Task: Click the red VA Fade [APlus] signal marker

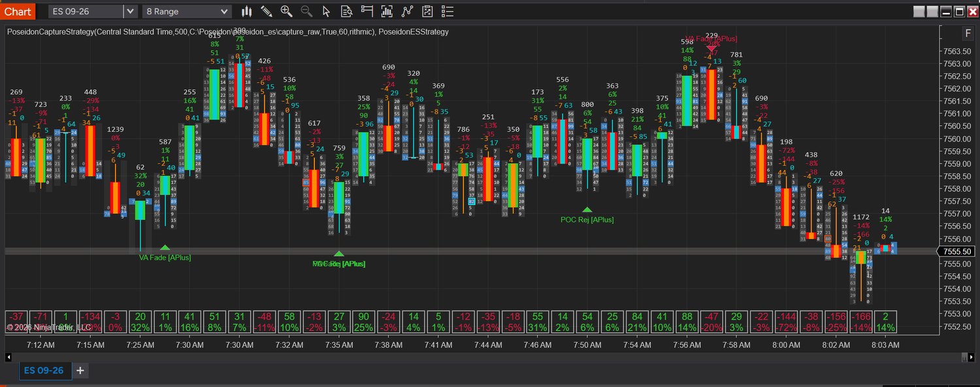Action: tap(711, 39)
